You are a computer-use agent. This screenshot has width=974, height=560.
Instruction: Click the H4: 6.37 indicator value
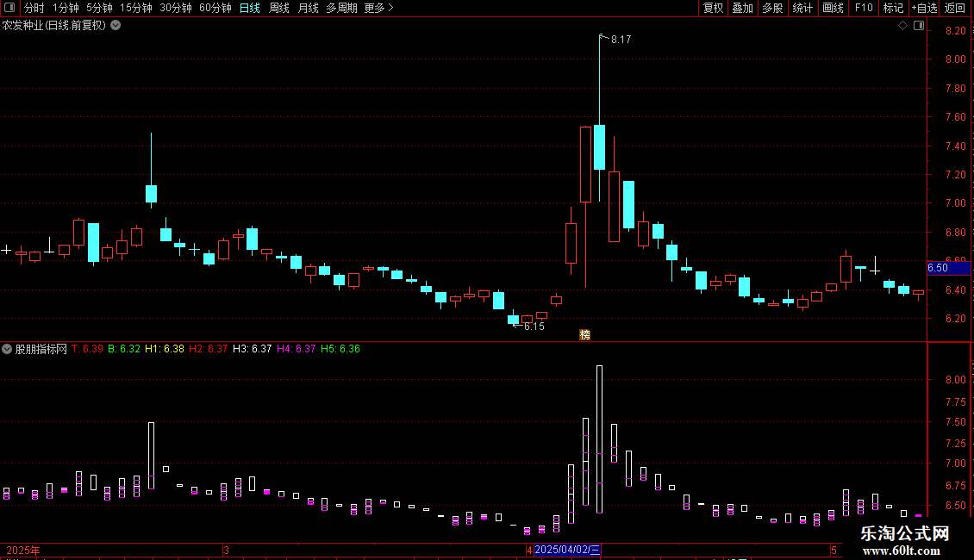tap(297, 349)
